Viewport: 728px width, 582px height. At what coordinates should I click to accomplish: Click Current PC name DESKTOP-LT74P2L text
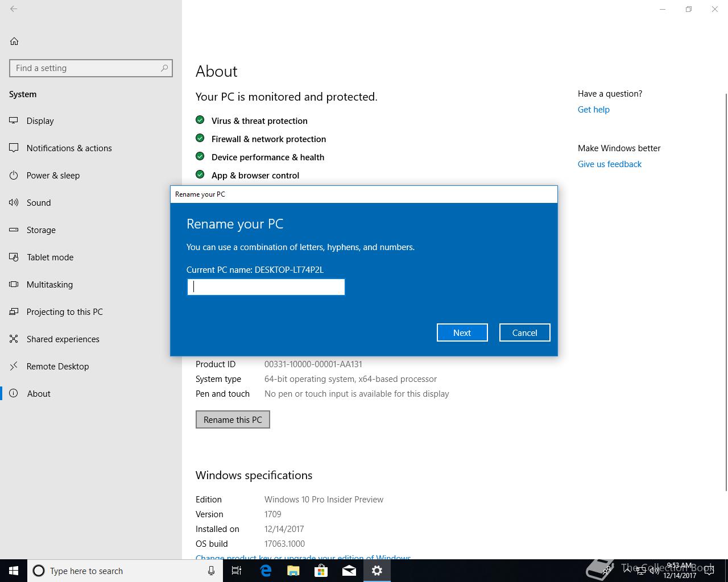pos(255,270)
